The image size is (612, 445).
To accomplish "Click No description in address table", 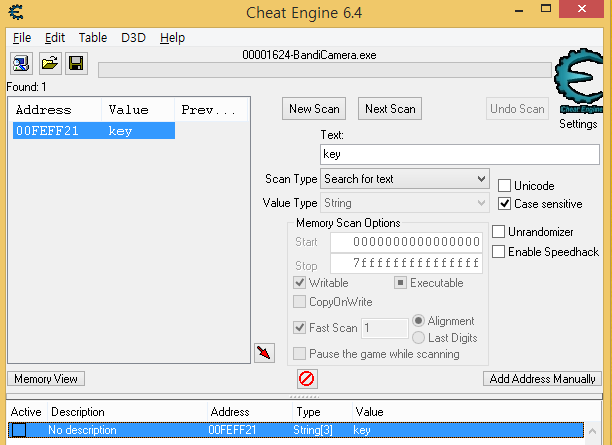I will coord(82,430).
